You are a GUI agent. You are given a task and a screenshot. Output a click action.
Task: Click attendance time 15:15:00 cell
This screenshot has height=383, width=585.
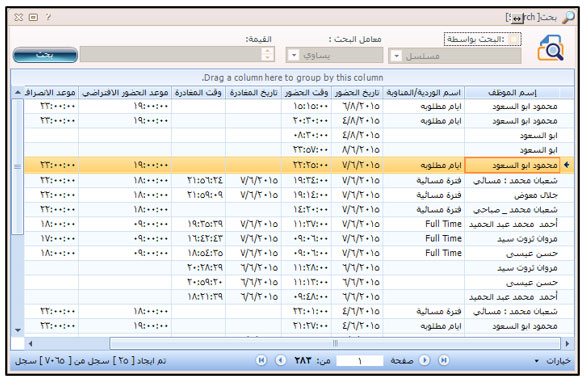(306, 106)
